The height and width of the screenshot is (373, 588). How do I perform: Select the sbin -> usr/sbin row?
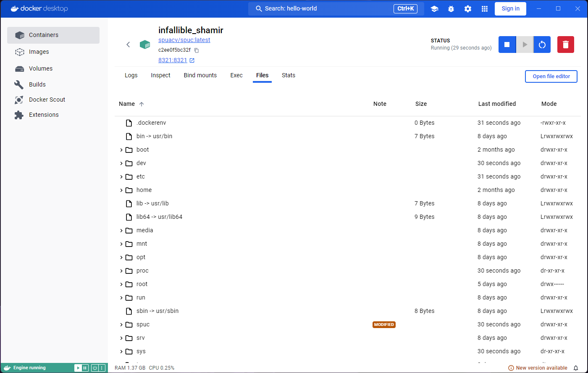348,311
